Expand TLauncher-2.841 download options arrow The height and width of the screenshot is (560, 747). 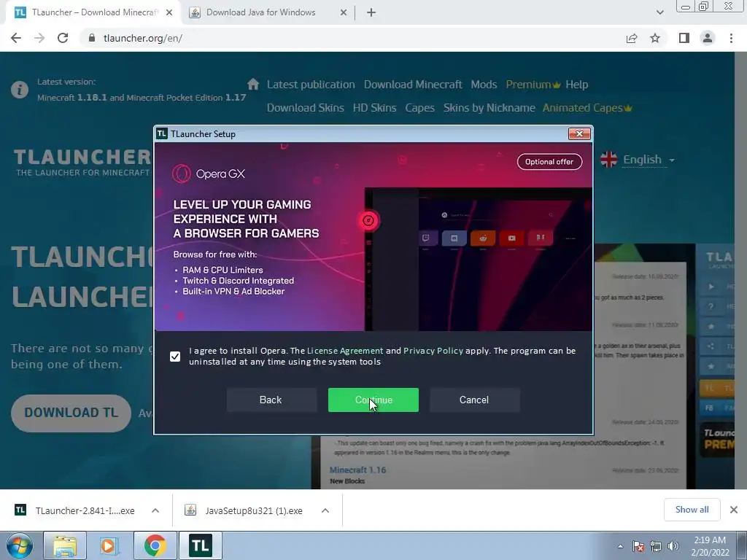click(155, 510)
